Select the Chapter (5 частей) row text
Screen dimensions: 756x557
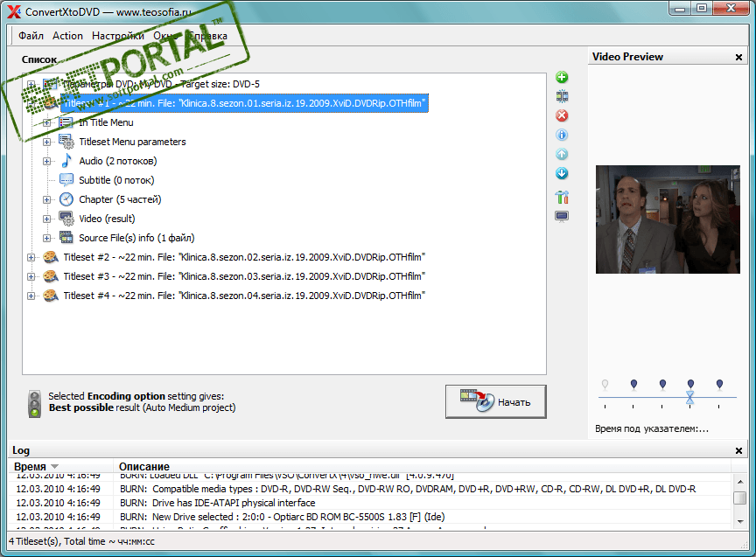120,199
